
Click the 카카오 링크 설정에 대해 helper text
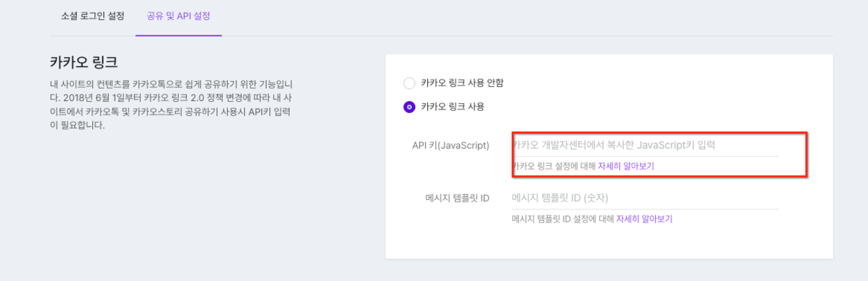(x=555, y=166)
